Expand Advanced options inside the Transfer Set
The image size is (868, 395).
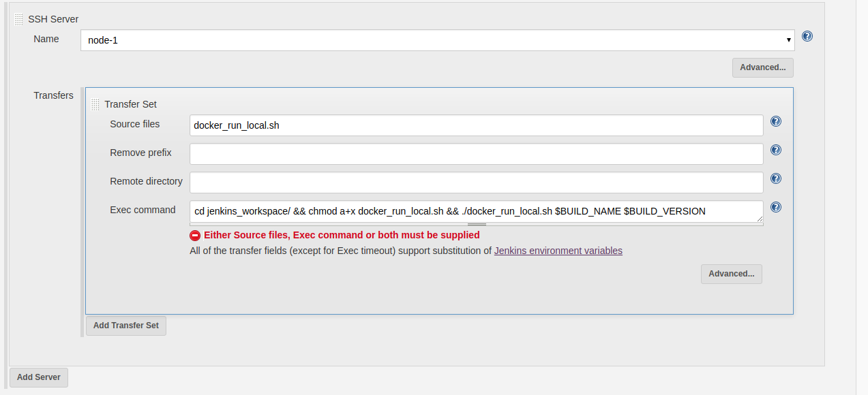click(731, 274)
